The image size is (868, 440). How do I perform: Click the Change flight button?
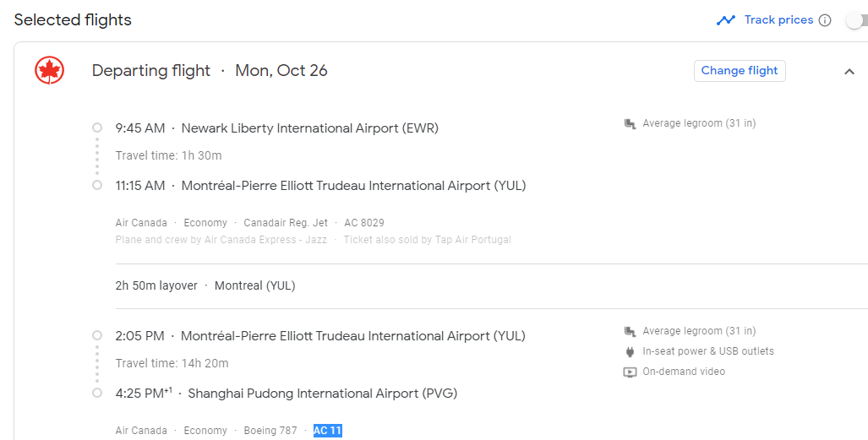tap(740, 71)
